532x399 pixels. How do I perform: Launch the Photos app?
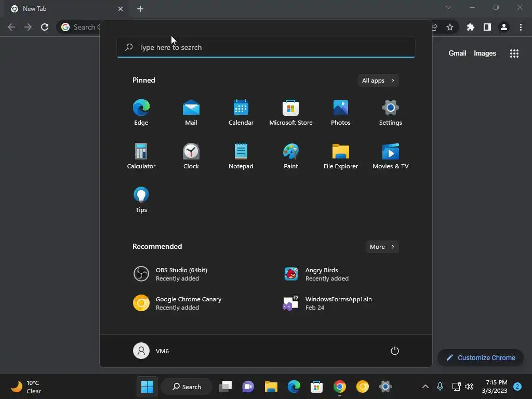tap(341, 112)
